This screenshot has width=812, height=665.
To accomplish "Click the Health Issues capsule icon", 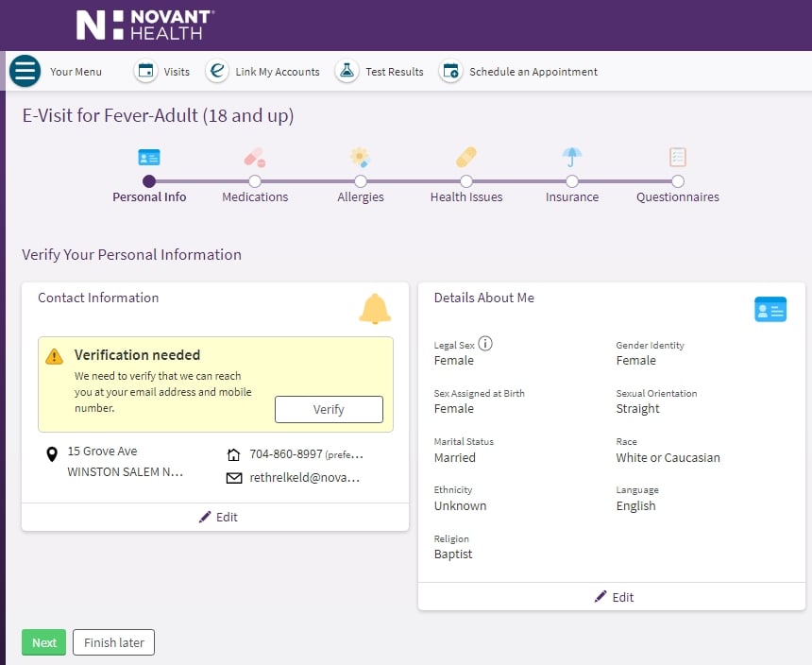I will point(465,158).
